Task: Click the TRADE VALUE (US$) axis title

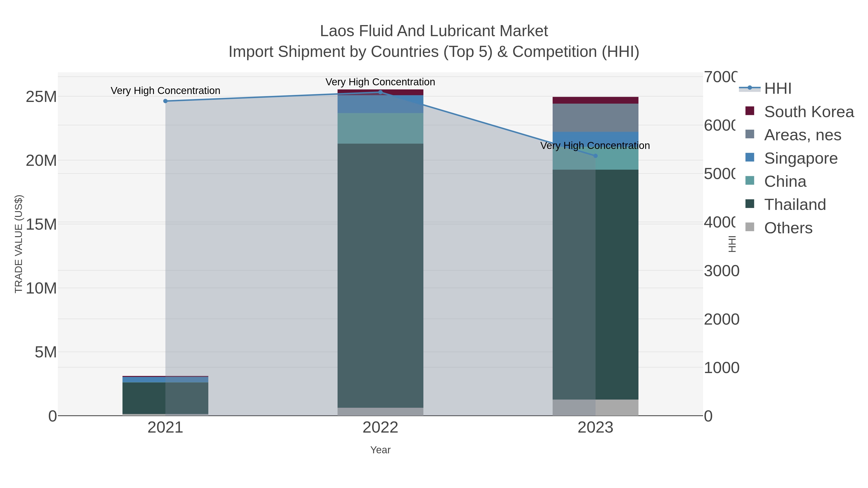Action: [19, 244]
